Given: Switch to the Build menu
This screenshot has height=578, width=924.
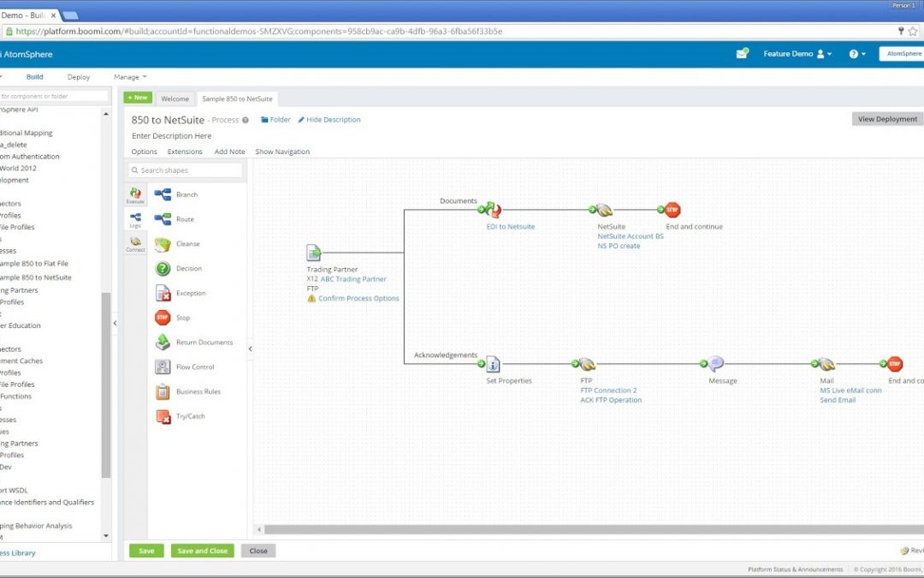Looking at the screenshot, I should (x=35, y=77).
